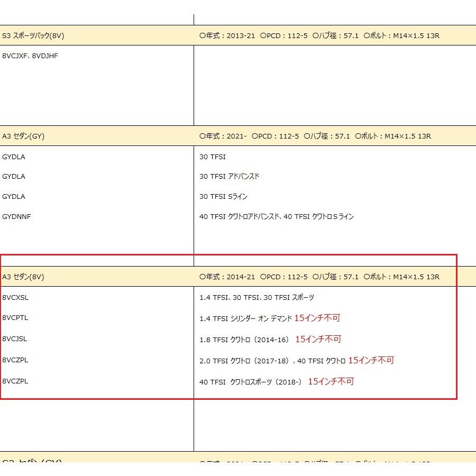Select model code 8VCPTL
Viewport: 476px width, 476px height.
(x=15, y=318)
